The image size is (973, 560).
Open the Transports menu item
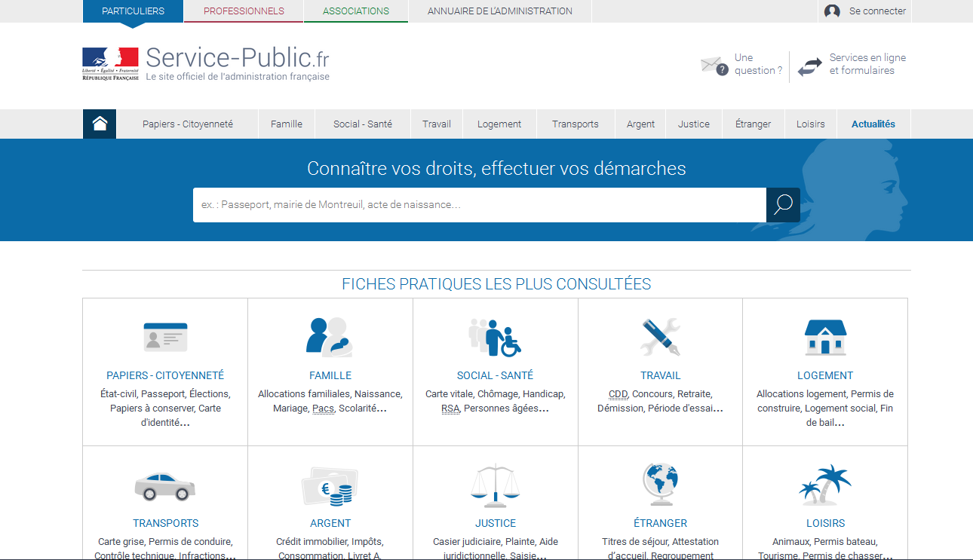point(576,124)
